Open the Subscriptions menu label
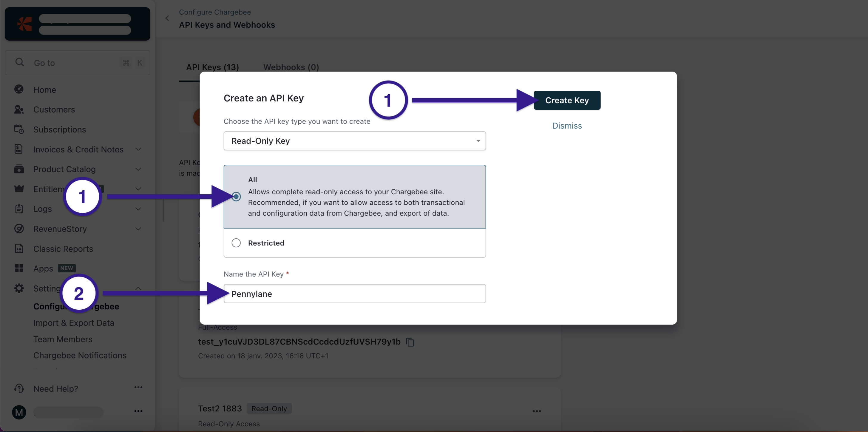 coord(60,129)
